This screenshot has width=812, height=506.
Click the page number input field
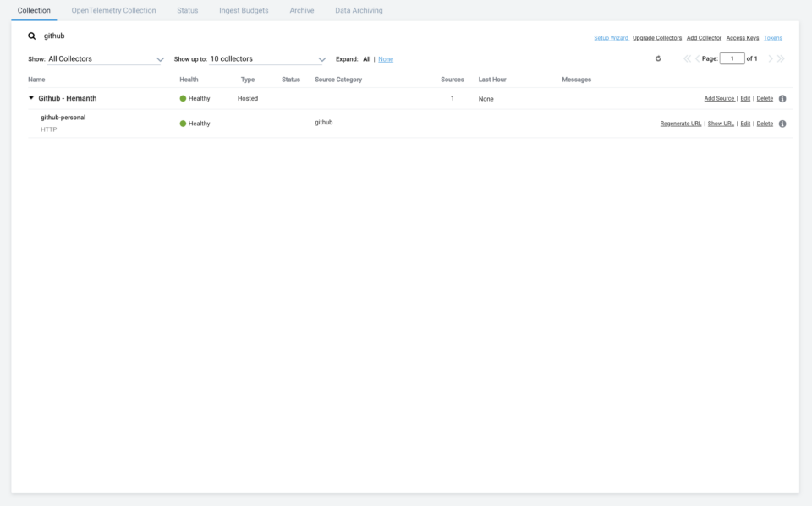click(732, 58)
